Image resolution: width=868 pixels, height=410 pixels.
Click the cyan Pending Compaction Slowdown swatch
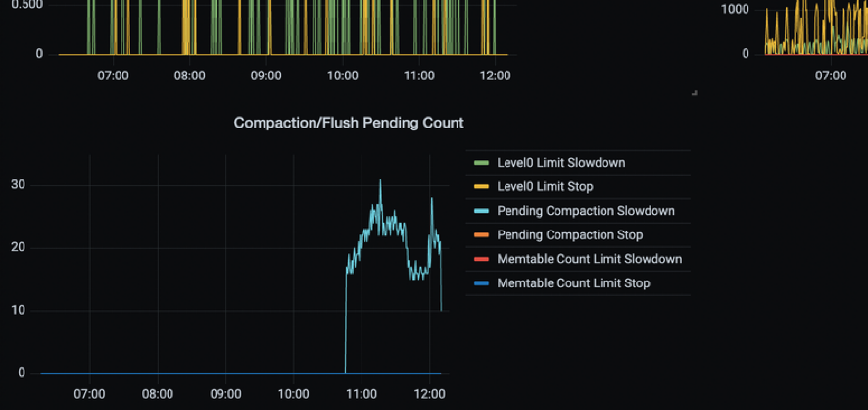coord(482,211)
